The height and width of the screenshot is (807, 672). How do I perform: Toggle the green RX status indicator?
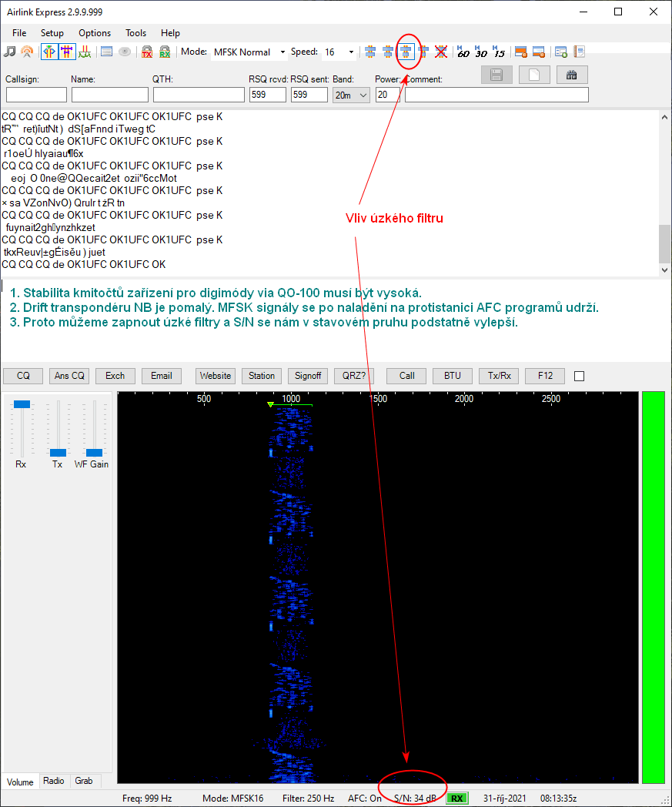pyautogui.click(x=457, y=799)
